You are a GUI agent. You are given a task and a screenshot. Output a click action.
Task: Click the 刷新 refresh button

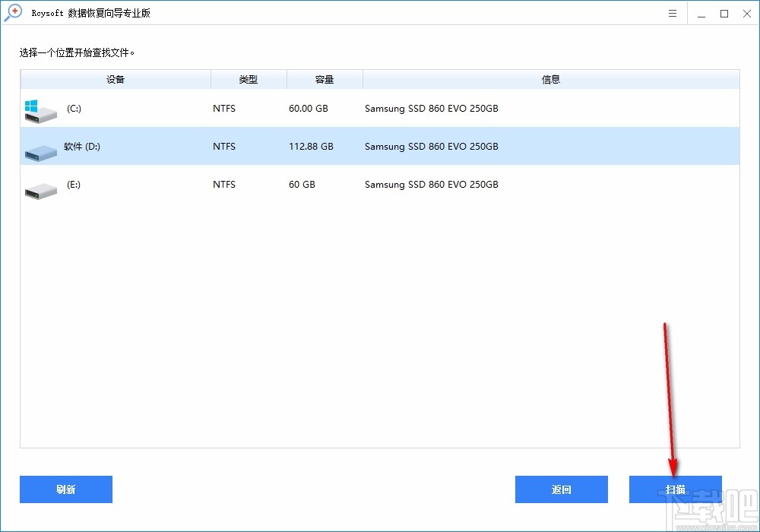(65, 489)
